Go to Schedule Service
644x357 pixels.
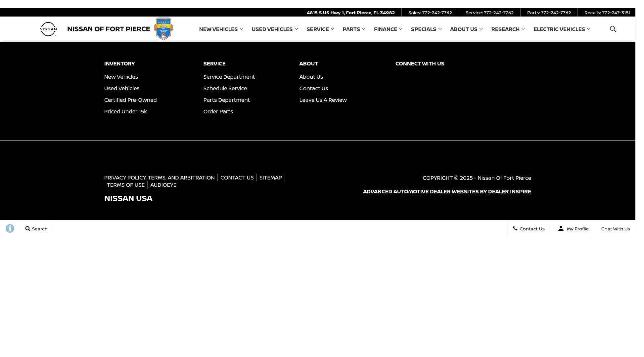point(225,88)
